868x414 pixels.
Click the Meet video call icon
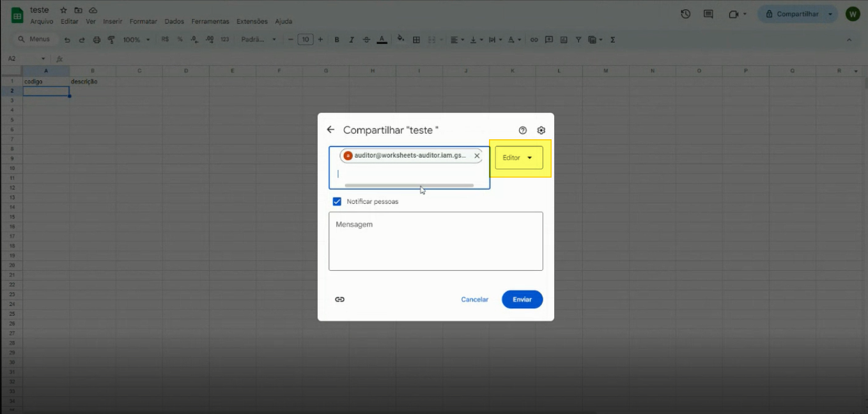pyautogui.click(x=733, y=14)
